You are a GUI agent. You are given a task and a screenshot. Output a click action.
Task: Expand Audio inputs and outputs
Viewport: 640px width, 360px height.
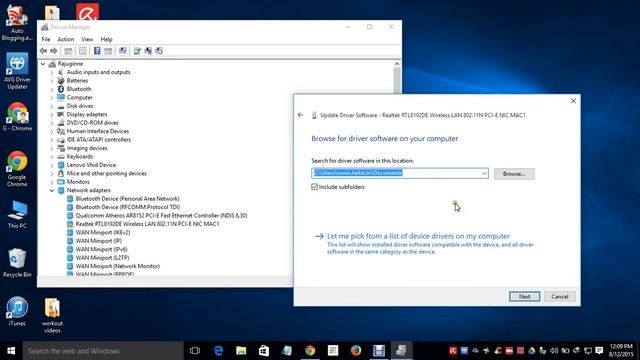[x=52, y=72]
